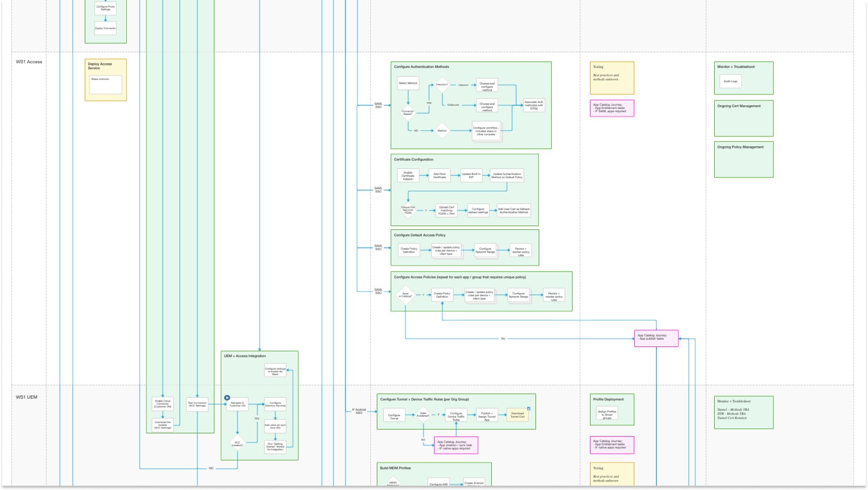Select the 'Connector Based?' decision diamond
The height and width of the screenshot is (490, 868).
(x=408, y=113)
